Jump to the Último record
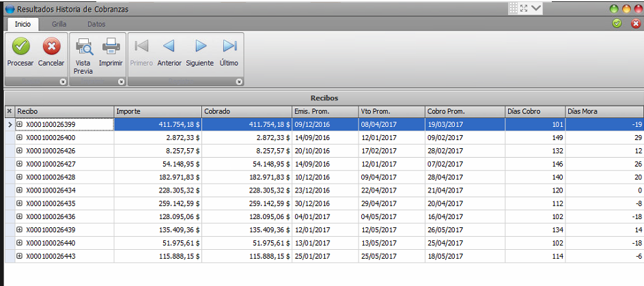 click(x=229, y=46)
